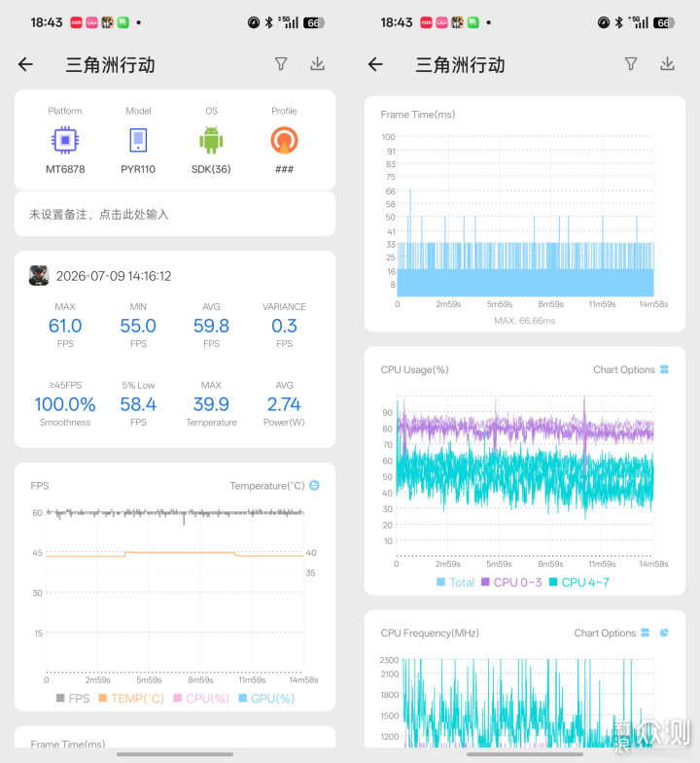Tap the 58.4 5% Low FPS value
Screen dimensions: 700x763
coord(138,404)
